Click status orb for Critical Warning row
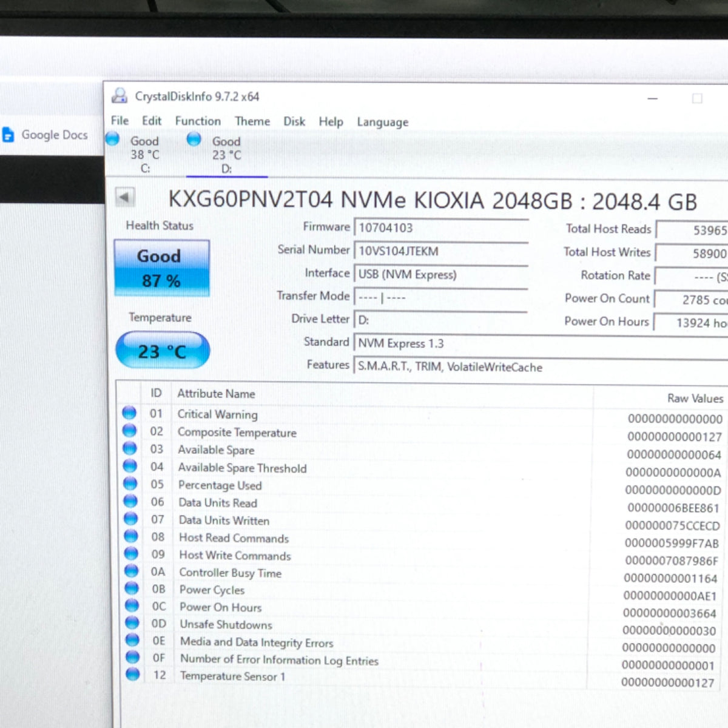The image size is (728, 728). pyautogui.click(x=129, y=413)
